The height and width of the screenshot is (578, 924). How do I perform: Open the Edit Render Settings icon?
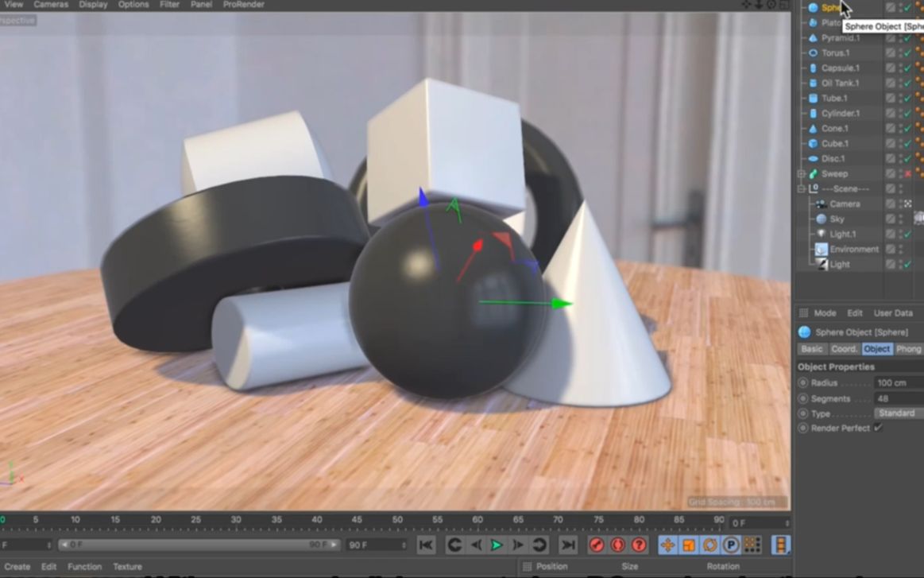(x=637, y=545)
